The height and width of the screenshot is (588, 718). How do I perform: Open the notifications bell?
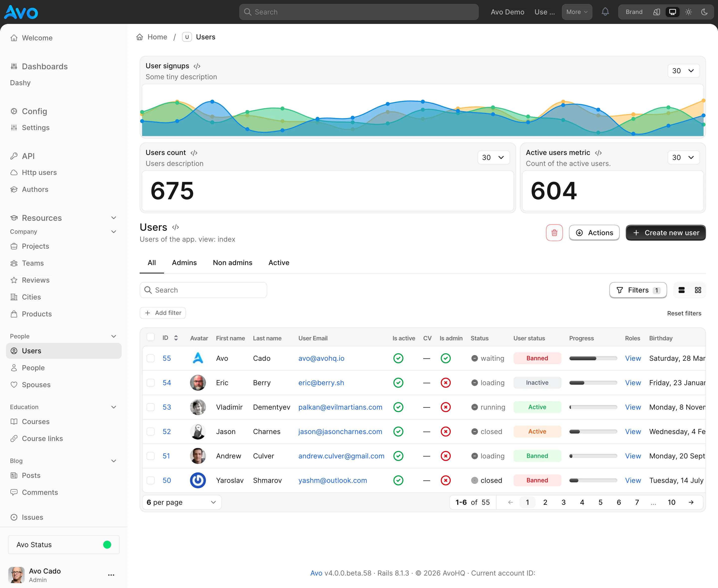pyautogui.click(x=605, y=12)
